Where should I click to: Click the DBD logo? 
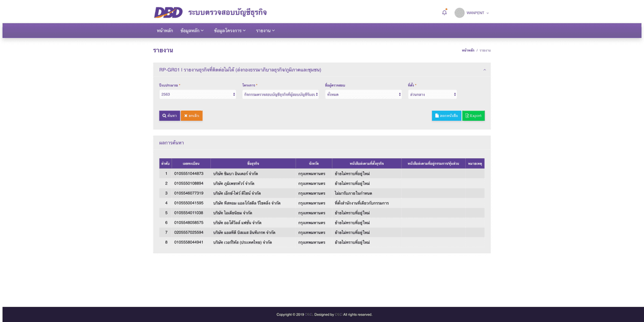[169, 12]
